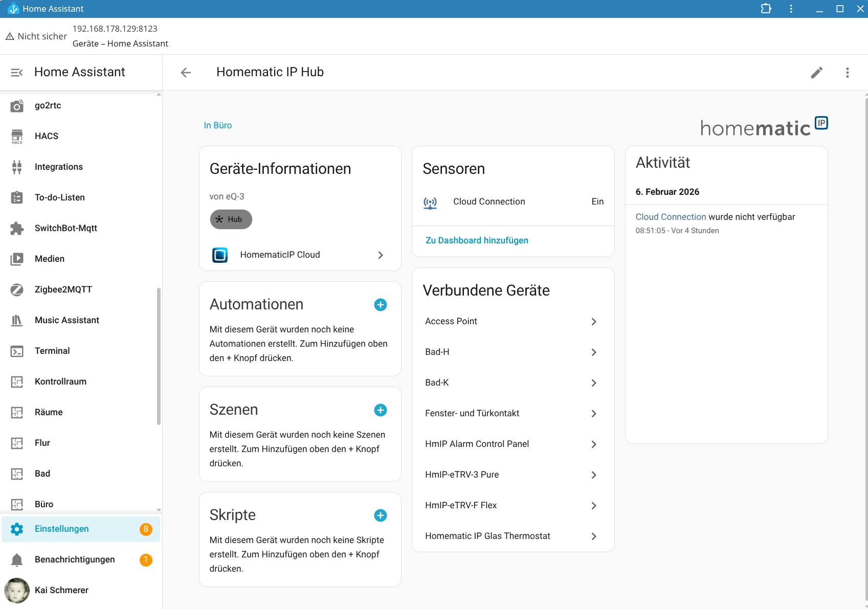
Task: Click Zu Dashboard hinzufügen link
Action: pos(477,240)
